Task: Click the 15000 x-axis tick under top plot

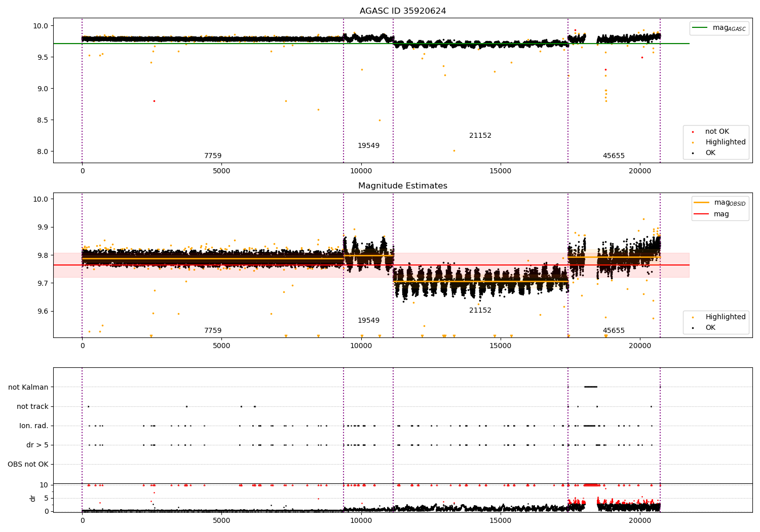Action: 501,171
